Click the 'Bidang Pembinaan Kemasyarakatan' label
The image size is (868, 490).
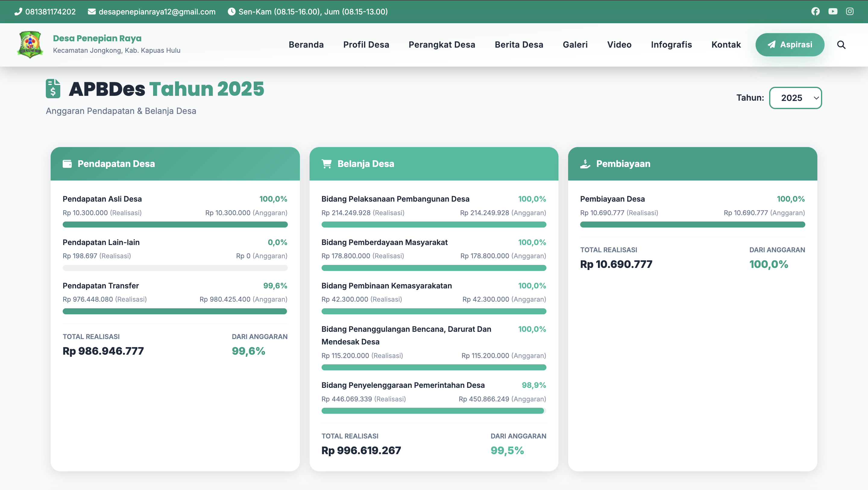pyautogui.click(x=386, y=286)
